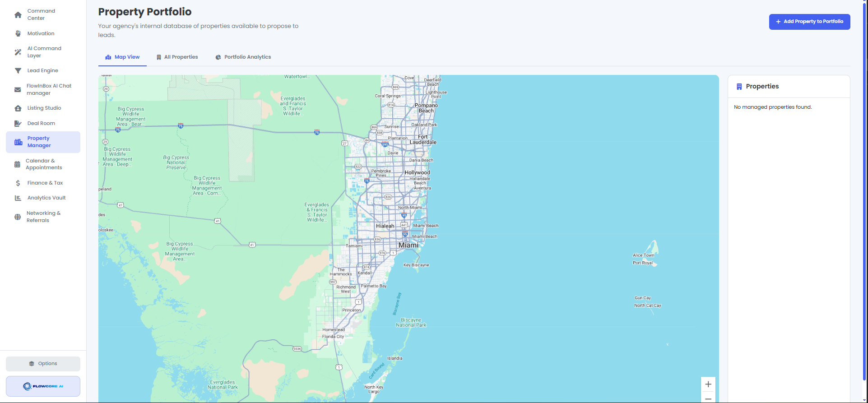Screen dimensions: 868x403
Task: Open Motivation menu item
Action: coord(43,33)
